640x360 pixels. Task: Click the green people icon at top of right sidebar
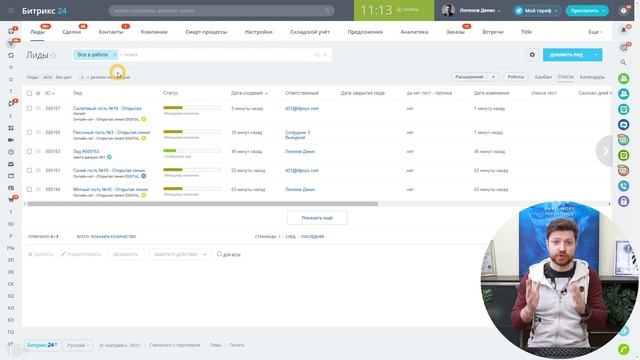click(623, 78)
